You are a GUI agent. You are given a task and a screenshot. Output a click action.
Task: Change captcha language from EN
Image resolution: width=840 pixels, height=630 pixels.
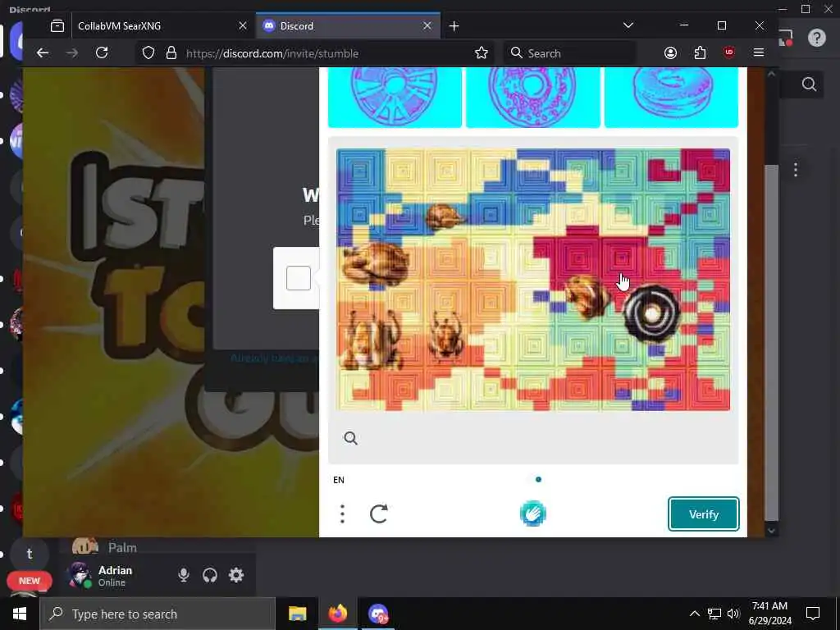click(339, 479)
